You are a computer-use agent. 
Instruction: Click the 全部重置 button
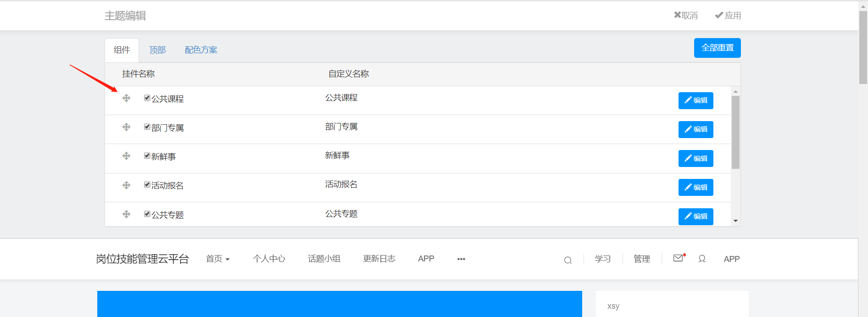coord(718,48)
